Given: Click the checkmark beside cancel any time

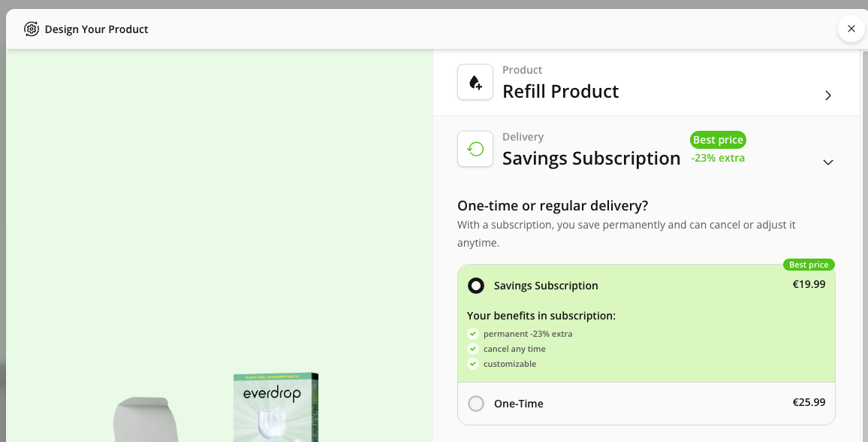Looking at the screenshot, I should pyautogui.click(x=473, y=349).
